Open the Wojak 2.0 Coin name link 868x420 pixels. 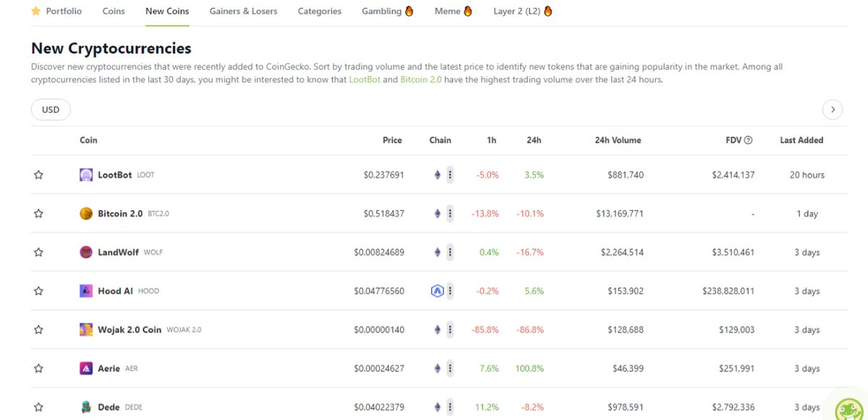(129, 329)
